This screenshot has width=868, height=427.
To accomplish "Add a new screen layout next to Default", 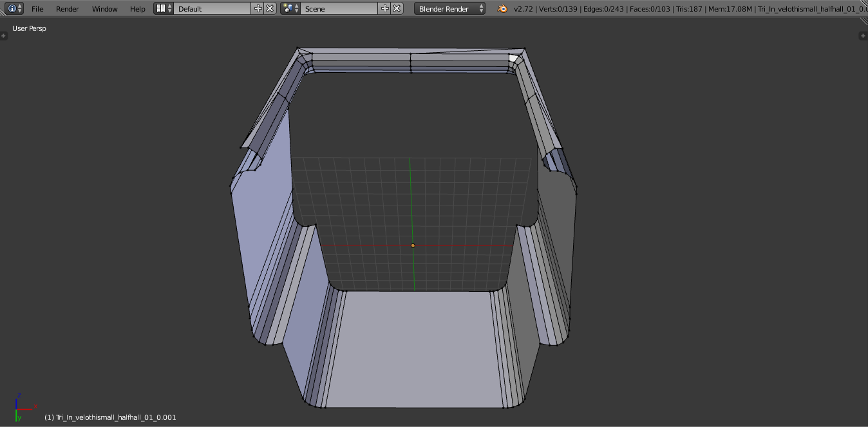I will [x=258, y=8].
